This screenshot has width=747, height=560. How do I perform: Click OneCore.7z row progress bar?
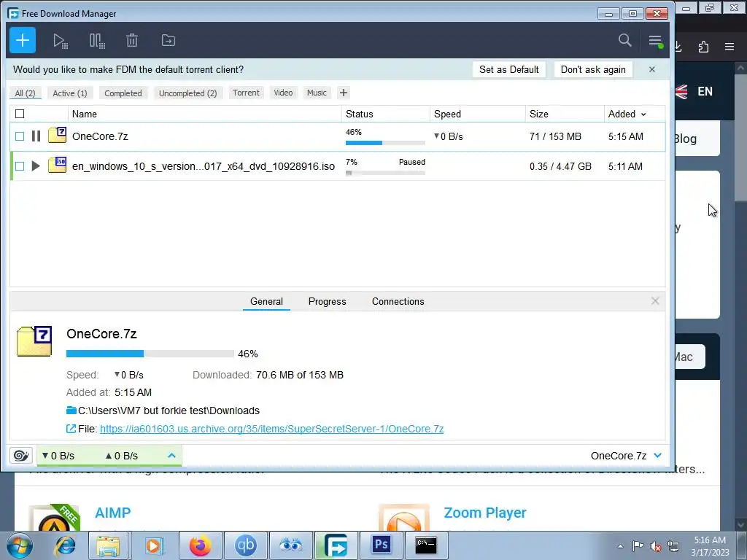385,142
